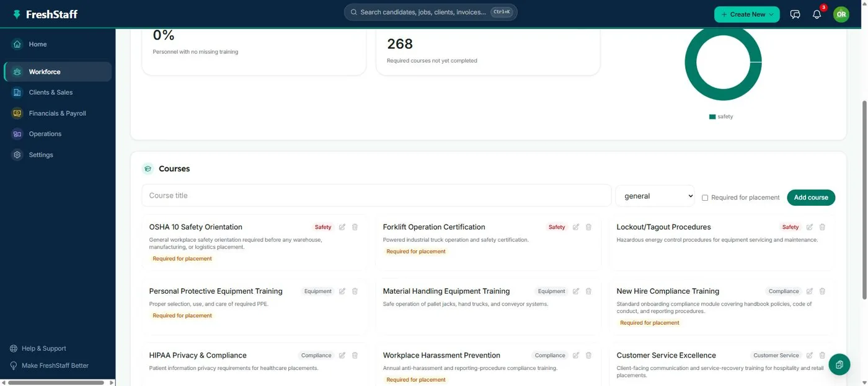
Task: Edit the Workplace Harassment Prevention course
Action: [576, 356]
